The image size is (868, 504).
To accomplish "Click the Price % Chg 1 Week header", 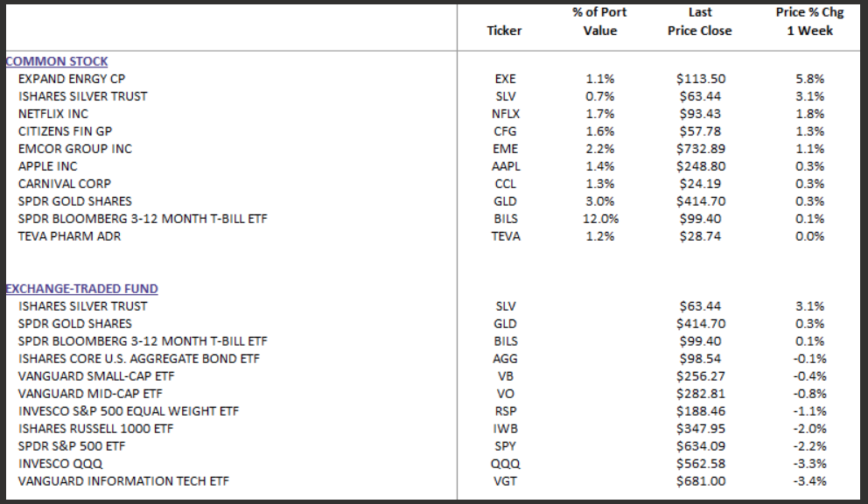I will [x=804, y=22].
